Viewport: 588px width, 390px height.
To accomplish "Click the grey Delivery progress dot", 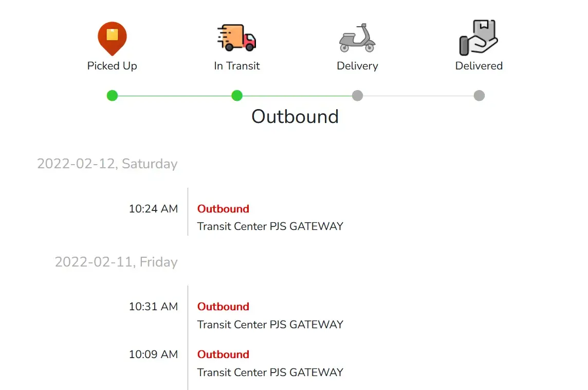I will coord(357,96).
